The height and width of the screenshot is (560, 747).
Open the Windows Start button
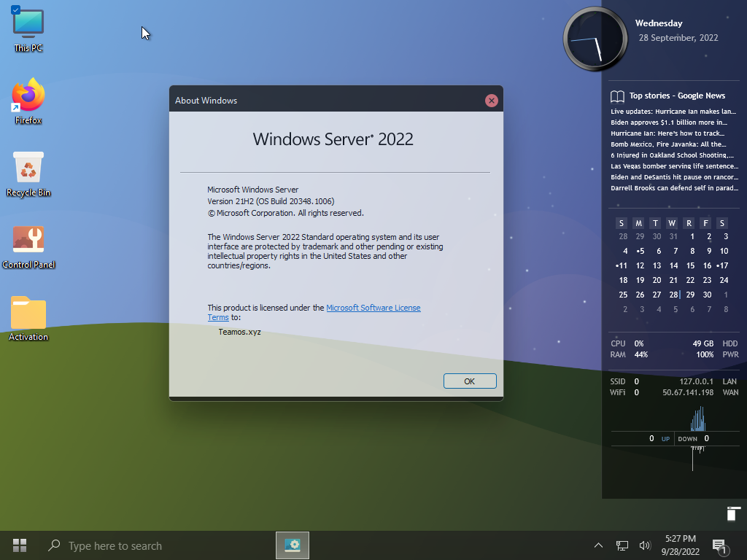20,545
